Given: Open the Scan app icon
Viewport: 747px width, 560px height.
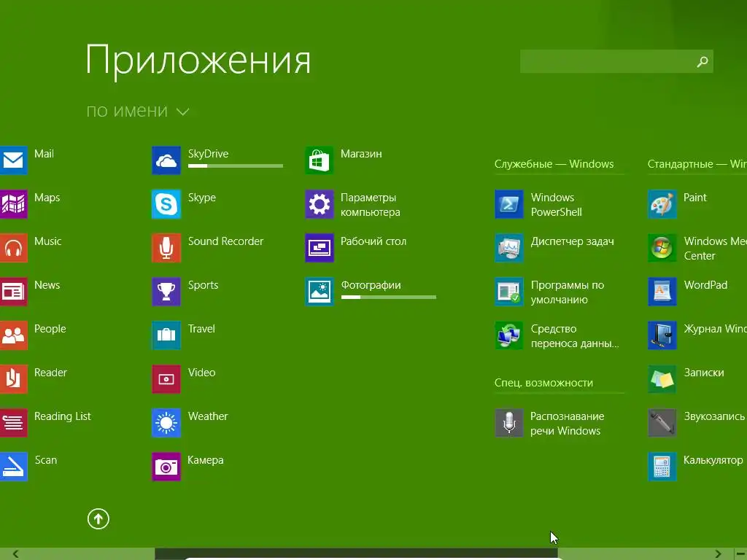Looking at the screenshot, I should [x=13, y=467].
